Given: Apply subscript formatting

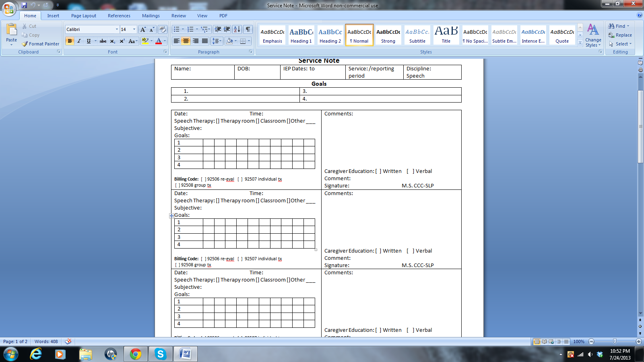Looking at the screenshot, I should click(113, 41).
